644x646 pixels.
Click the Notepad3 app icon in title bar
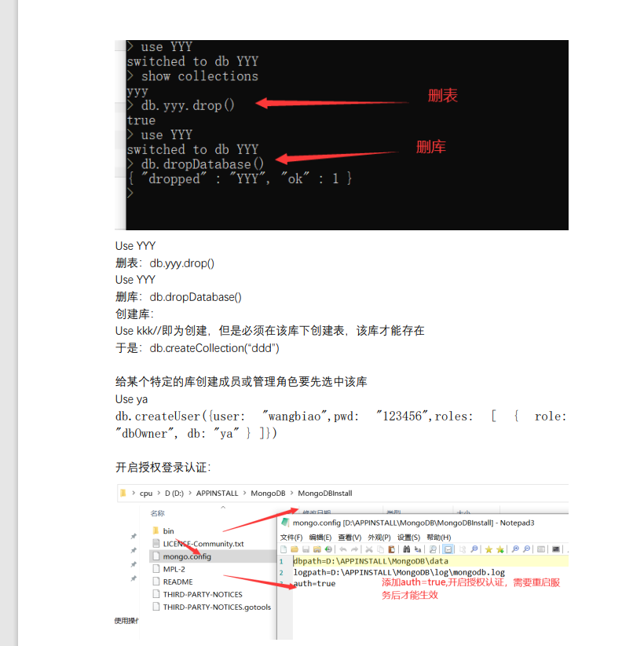point(285,523)
